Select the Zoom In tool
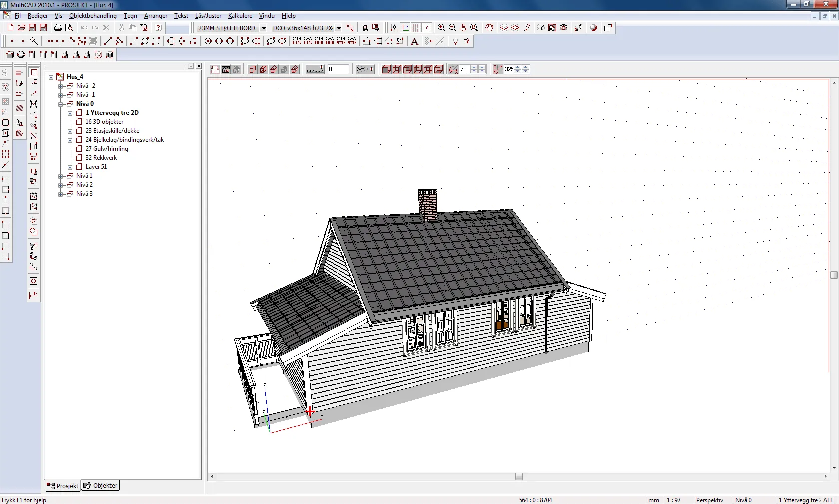The height and width of the screenshot is (504, 839). click(441, 28)
